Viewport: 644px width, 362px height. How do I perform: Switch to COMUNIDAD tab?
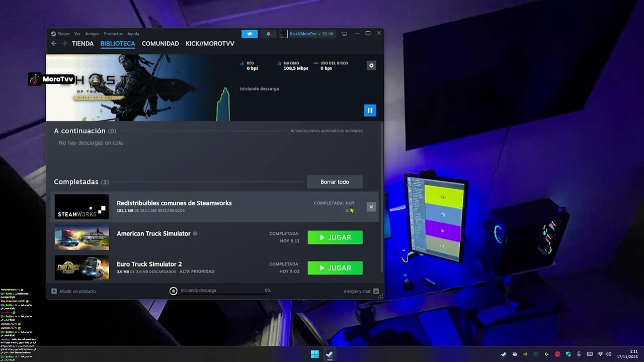(x=160, y=44)
